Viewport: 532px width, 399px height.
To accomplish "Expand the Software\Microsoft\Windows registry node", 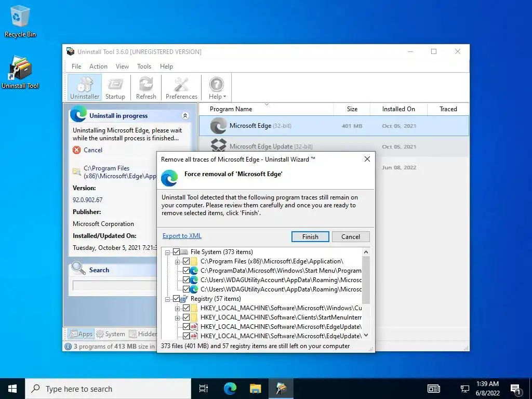I will click(x=177, y=309).
